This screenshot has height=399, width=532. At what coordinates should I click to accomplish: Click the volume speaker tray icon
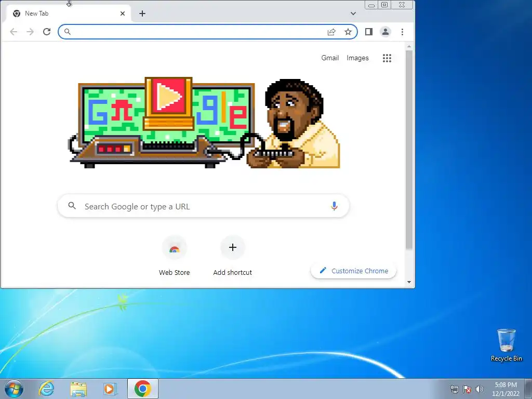coord(480,389)
